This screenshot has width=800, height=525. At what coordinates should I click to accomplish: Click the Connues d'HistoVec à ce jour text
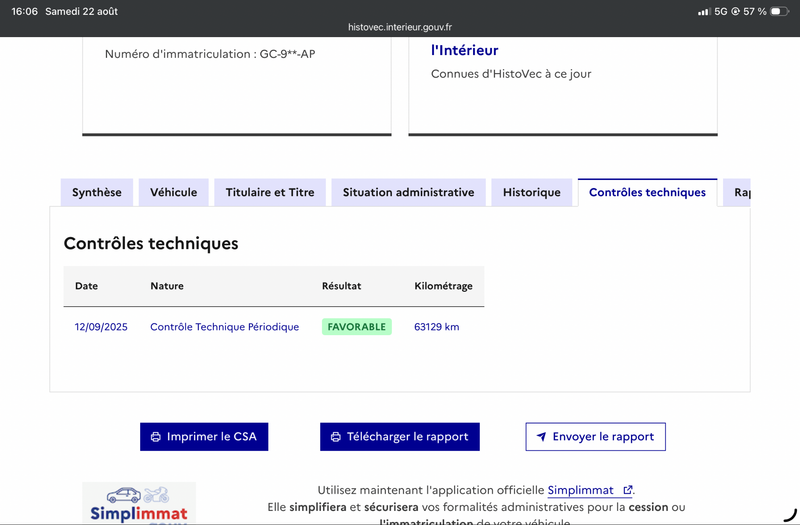tap(511, 74)
